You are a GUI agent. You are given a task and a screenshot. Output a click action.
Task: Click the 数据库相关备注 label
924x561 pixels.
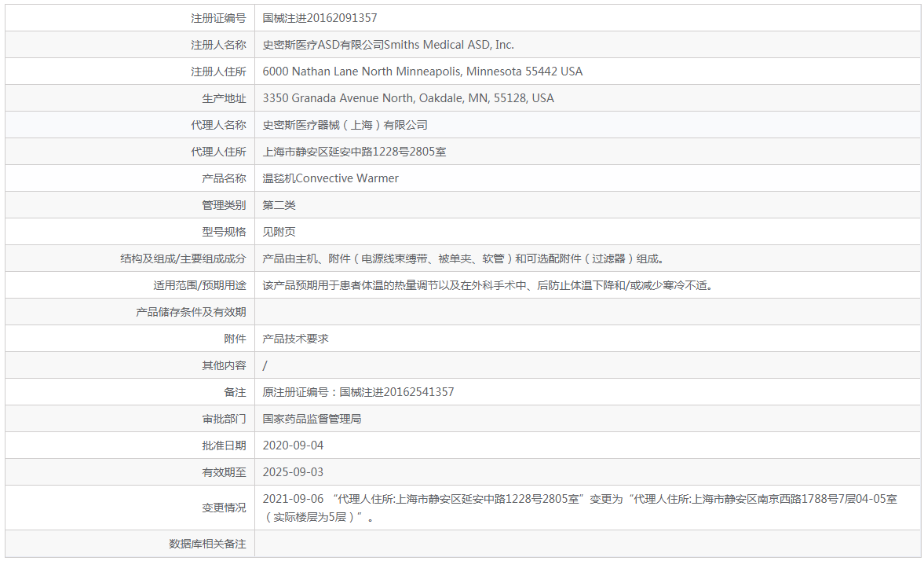(x=207, y=544)
